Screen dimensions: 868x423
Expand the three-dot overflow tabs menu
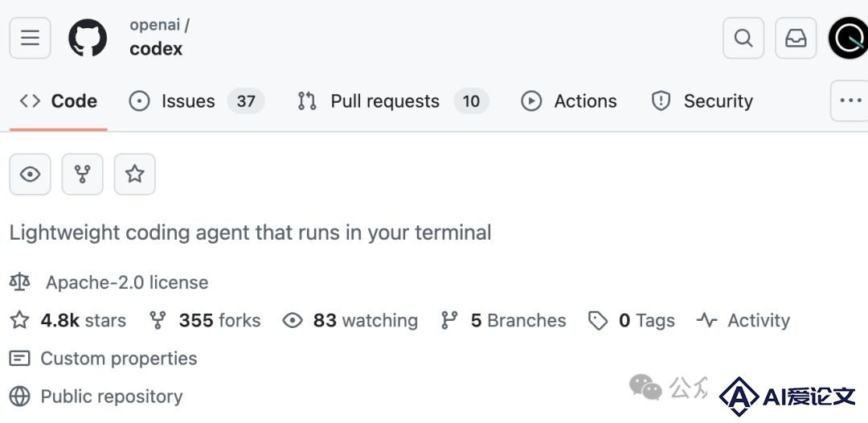coord(850,101)
